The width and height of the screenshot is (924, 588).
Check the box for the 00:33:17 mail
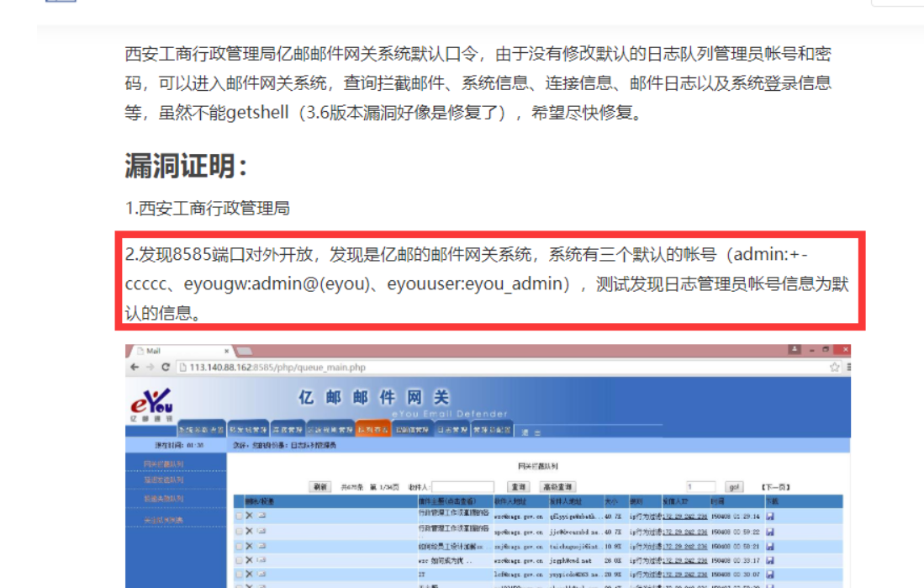(239, 560)
